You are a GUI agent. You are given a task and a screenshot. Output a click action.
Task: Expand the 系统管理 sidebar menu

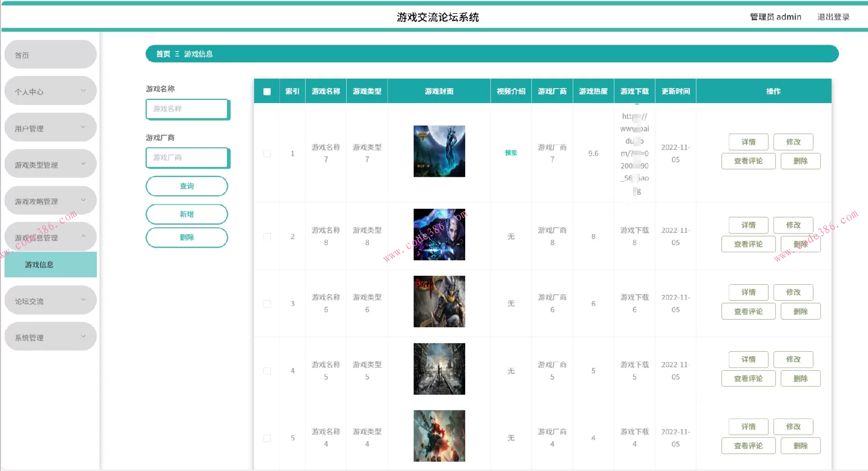(50, 336)
